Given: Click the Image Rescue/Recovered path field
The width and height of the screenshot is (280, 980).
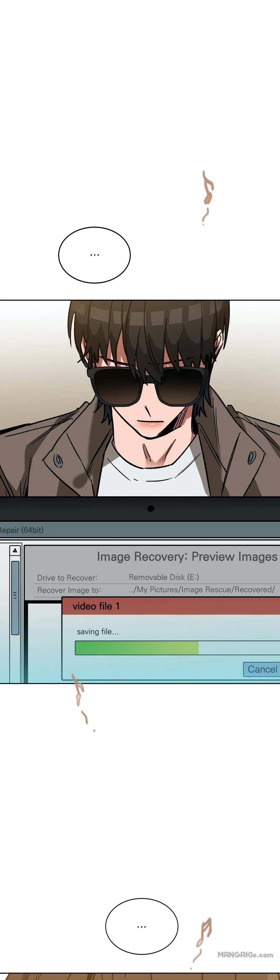Looking at the screenshot, I should point(202,590).
